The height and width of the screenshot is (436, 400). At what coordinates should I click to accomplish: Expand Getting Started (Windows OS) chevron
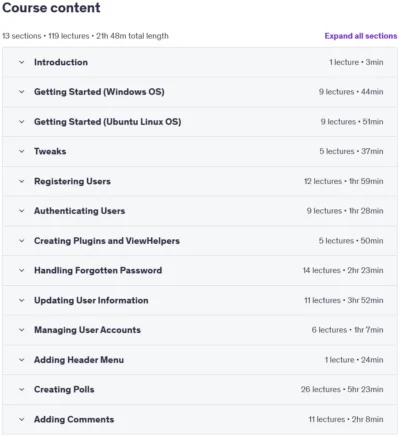click(22, 92)
